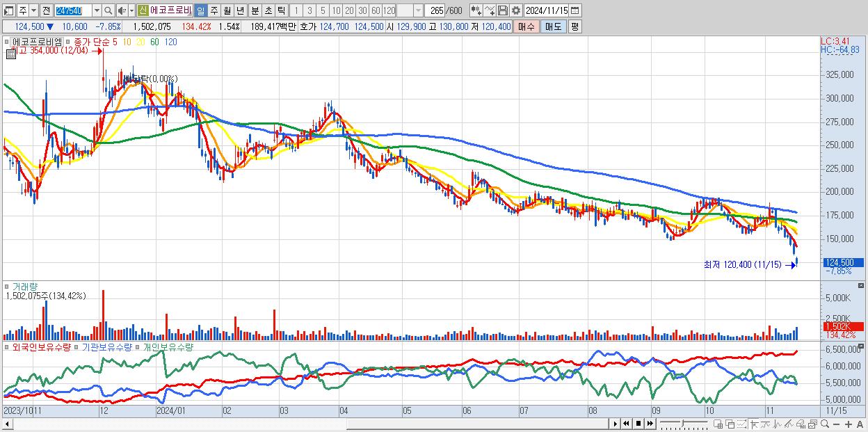868x432 pixels.
Task: Select the 분 minute period toggle
Action: coord(255,10)
